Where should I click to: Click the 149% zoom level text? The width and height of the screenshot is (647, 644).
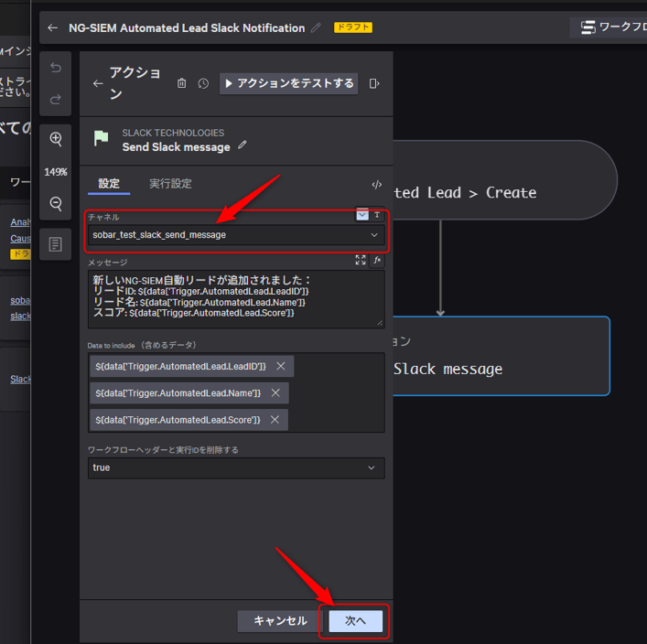tap(56, 172)
